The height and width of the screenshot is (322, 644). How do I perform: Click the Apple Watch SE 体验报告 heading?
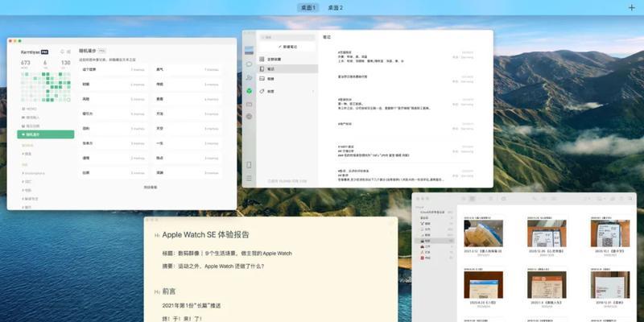tap(206, 235)
